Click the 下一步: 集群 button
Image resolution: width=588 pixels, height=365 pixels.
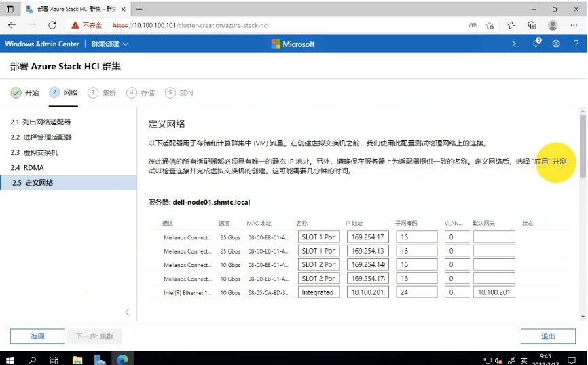(94, 336)
